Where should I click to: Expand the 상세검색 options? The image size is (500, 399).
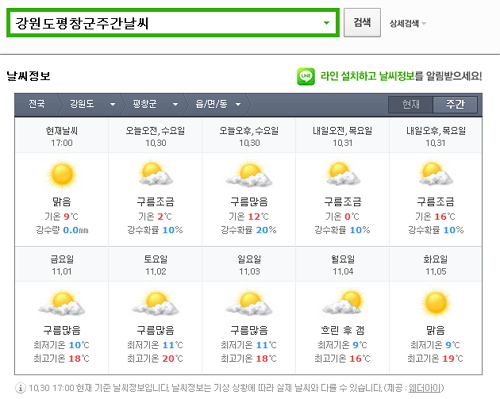point(408,23)
